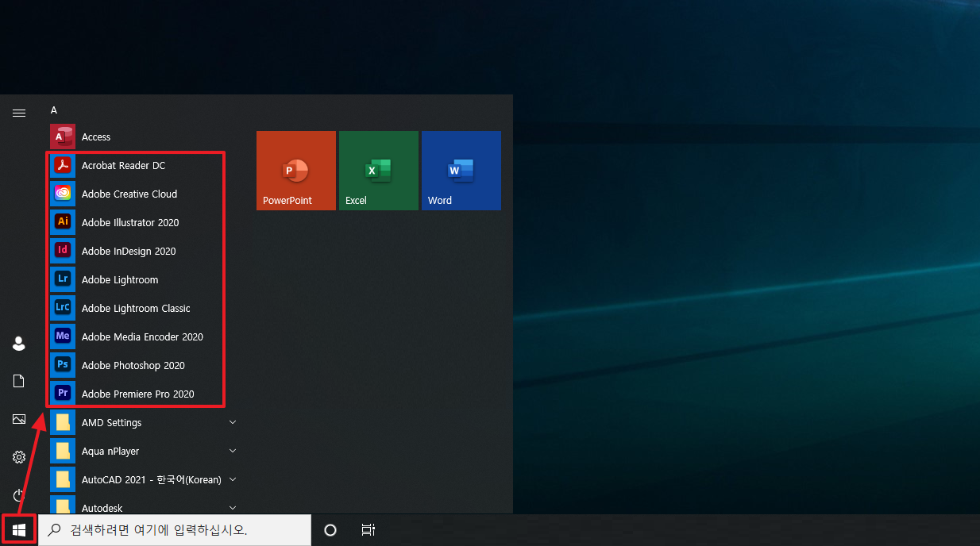The width and height of the screenshot is (980, 546).
Task: Click the "Adobe Media Encoder 2020" label
Action: click(x=142, y=336)
